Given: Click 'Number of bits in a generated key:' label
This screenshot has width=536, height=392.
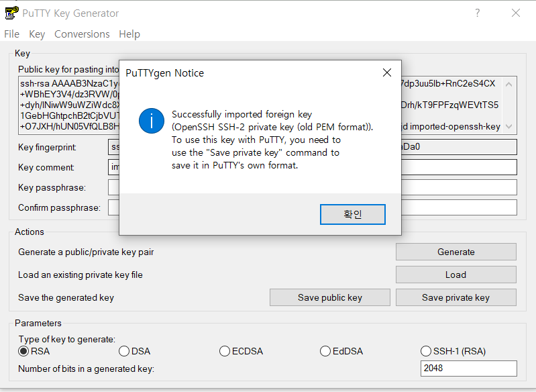Looking at the screenshot, I should (x=86, y=369).
